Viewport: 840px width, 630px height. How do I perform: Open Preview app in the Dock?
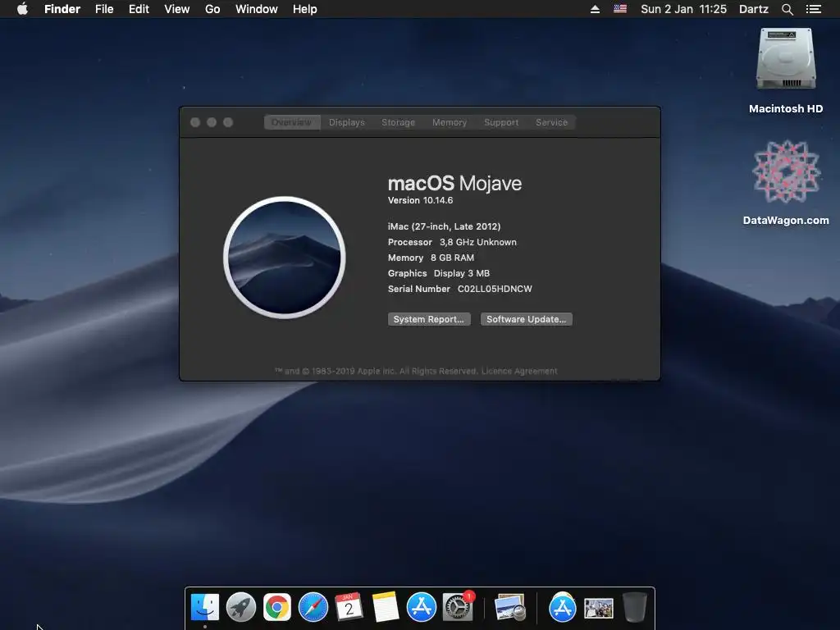(x=510, y=608)
